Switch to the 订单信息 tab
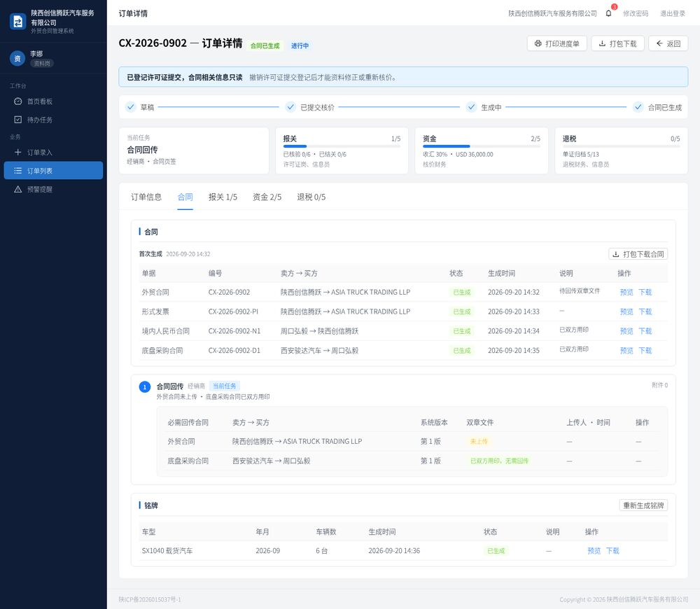The width and height of the screenshot is (700, 609). click(x=146, y=197)
